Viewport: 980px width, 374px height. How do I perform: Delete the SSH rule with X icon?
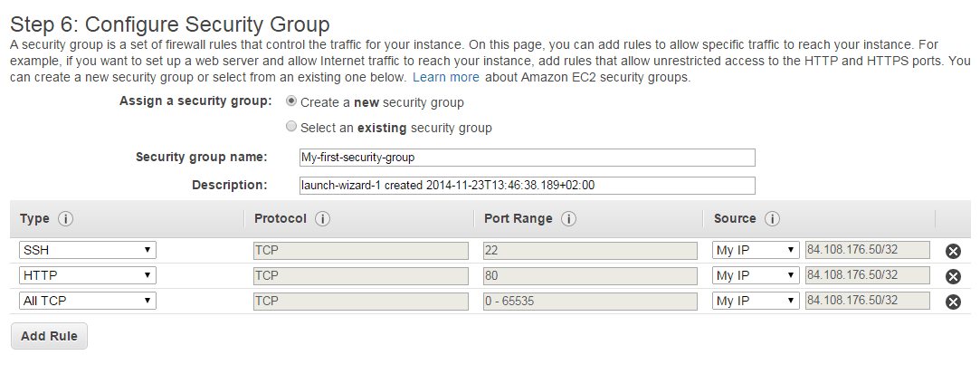[x=953, y=252]
